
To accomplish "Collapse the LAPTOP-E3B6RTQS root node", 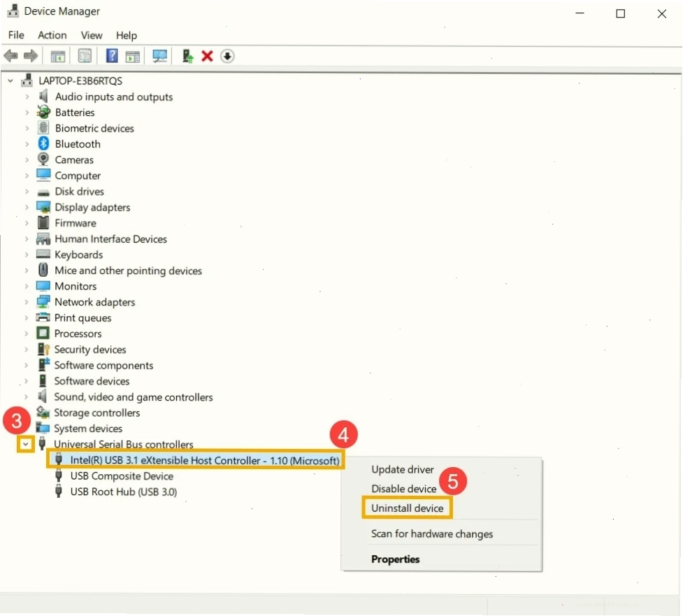I will pyautogui.click(x=10, y=80).
